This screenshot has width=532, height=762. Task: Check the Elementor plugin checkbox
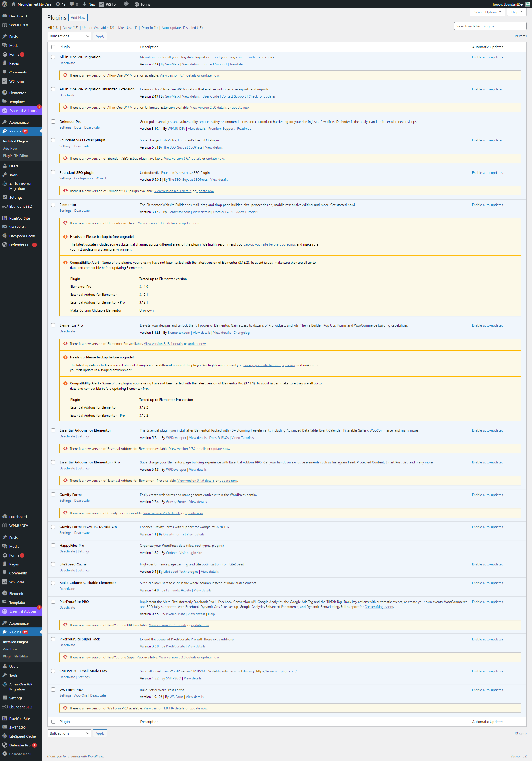[53, 205]
